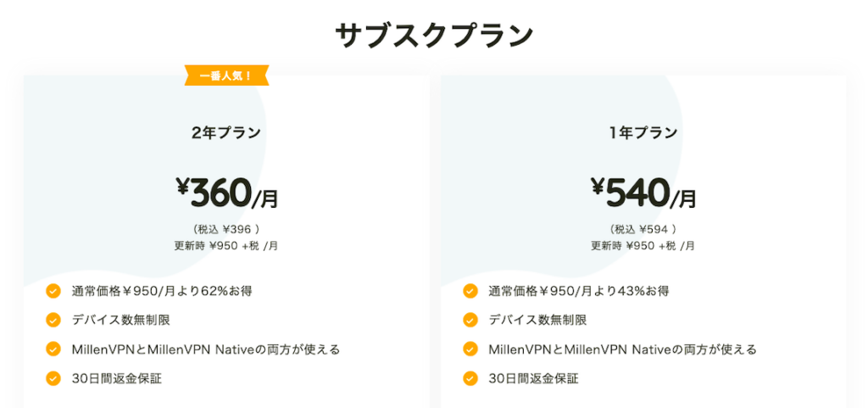This screenshot has width=868, height=408.
Task: Click the 税込 ¥396 tax-included note
Action: 226,228
